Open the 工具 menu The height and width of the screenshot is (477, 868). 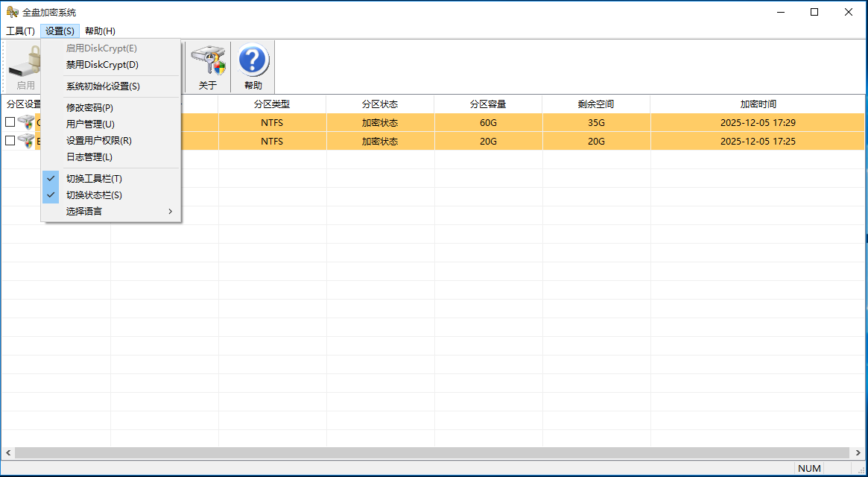pyautogui.click(x=21, y=31)
